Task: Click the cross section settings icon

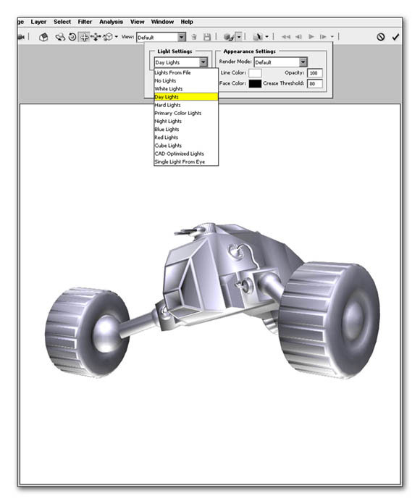Action: tap(258, 37)
